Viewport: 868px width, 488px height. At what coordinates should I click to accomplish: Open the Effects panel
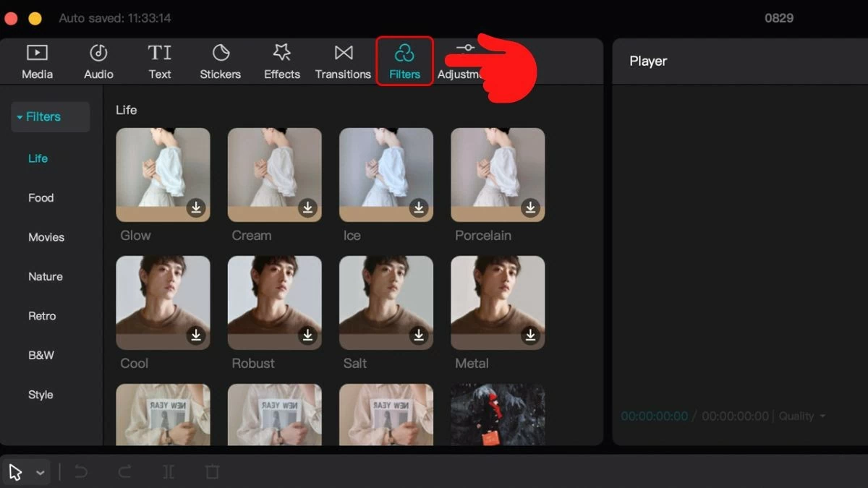281,61
